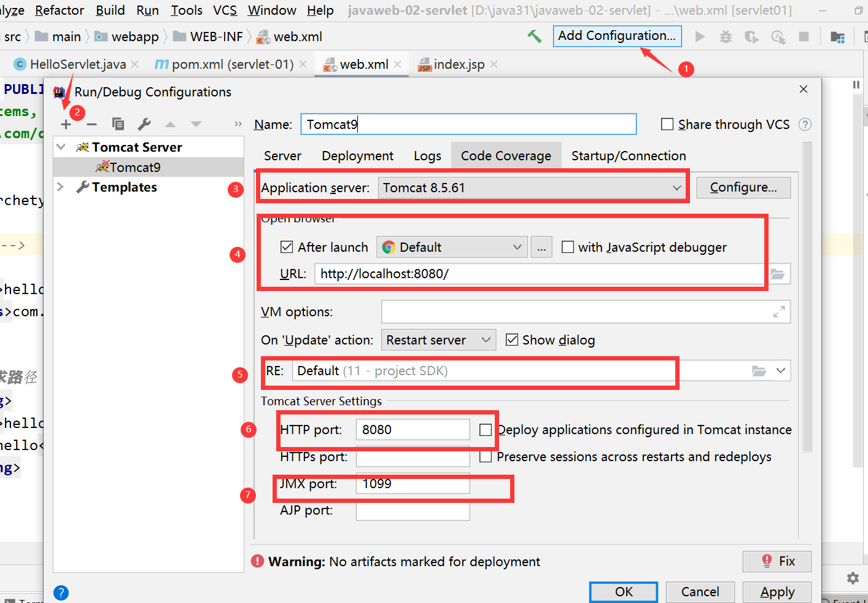Open the Refactor menu
The height and width of the screenshot is (603, 868).
(x=60, y=10)
